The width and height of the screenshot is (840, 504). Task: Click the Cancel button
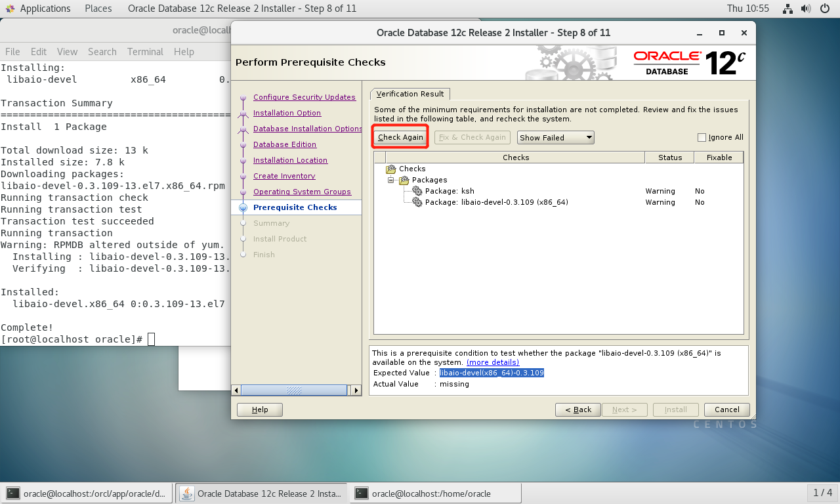point(727,409)
